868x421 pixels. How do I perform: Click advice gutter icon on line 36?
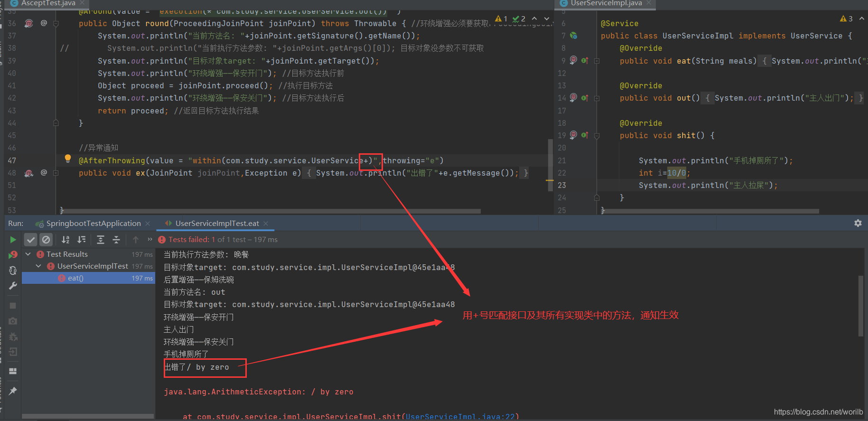(x=29, y=23)
